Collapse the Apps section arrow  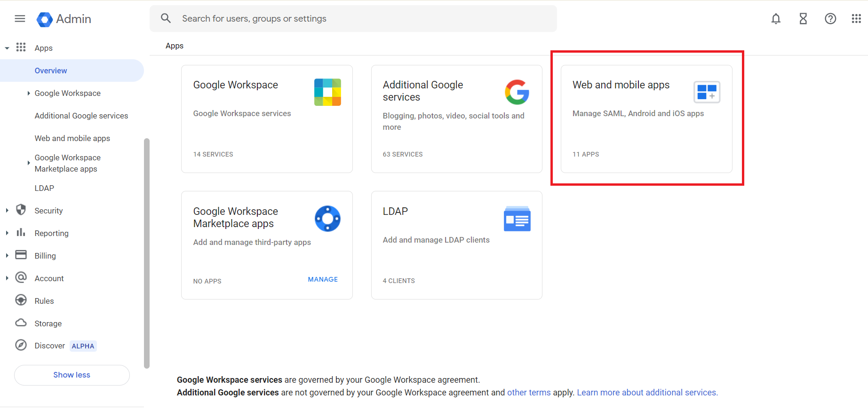(7, 48)
